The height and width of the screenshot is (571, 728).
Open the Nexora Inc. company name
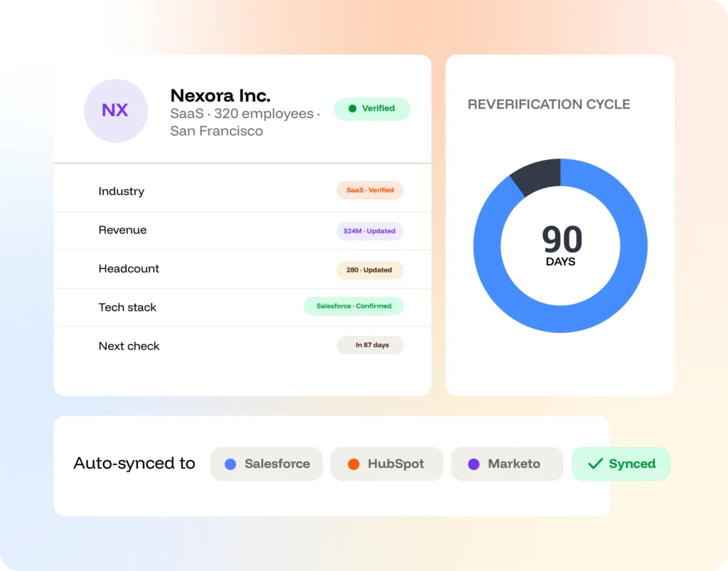pyautogui.click(x=220, y=95)
